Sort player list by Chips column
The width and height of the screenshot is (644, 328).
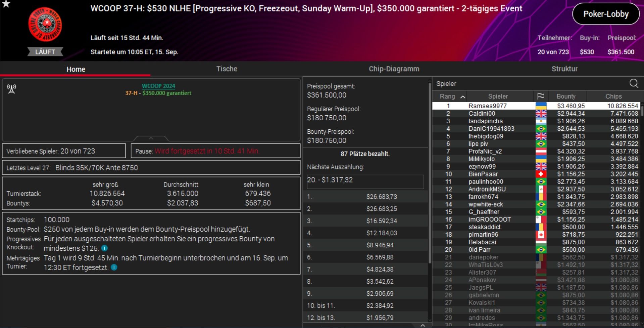(613, 96)
